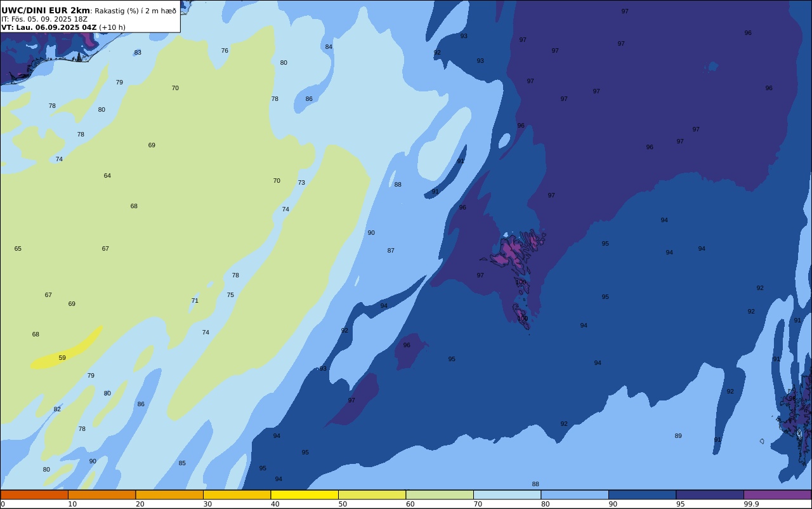Click the map value 71
The image size is (812, 509).
click(x=195, y=301)
